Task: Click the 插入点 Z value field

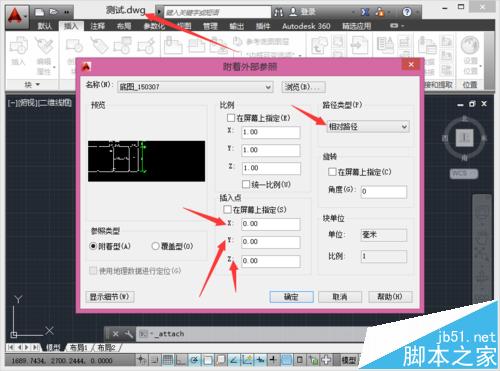Action: tap(271, 261)
